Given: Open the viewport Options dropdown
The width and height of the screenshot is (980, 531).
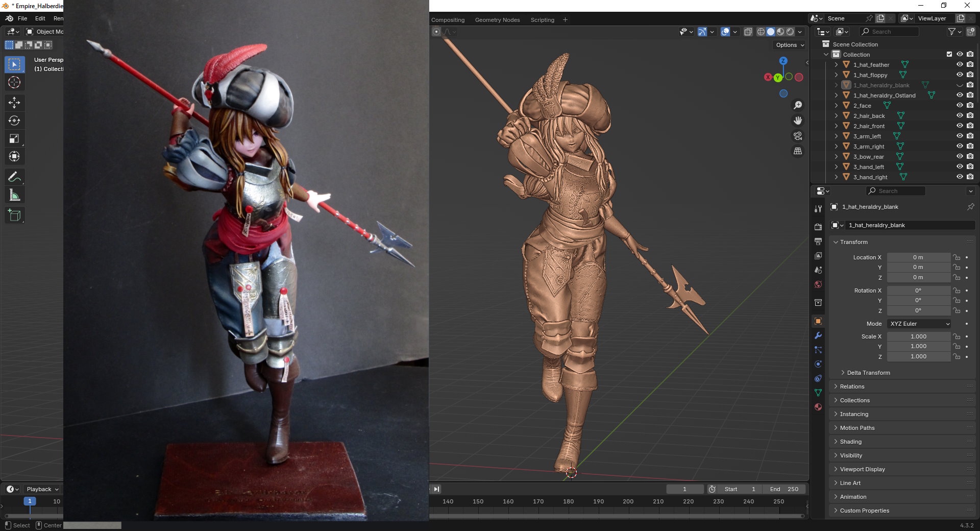Looking at the screenshot, I should [790, 45].
